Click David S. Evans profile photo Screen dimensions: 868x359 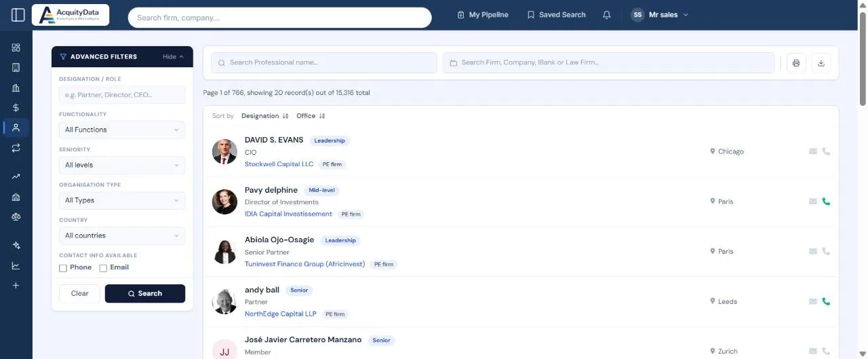pyautogui.click(x=224, y=152)
